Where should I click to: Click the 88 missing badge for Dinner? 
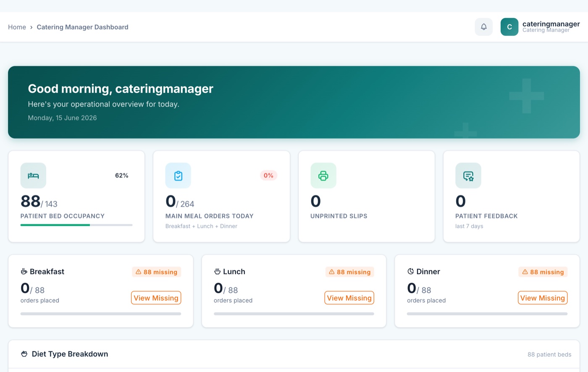(x=543, y=272)
